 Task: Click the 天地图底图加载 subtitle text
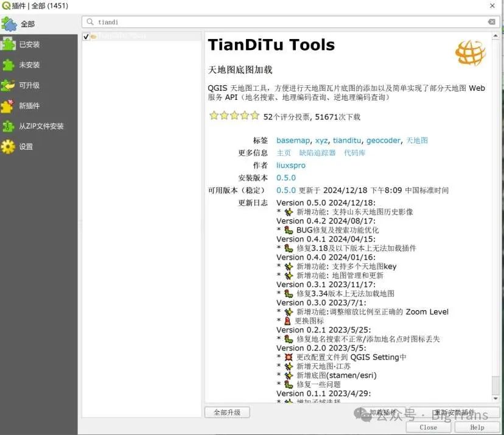point(240,69)
